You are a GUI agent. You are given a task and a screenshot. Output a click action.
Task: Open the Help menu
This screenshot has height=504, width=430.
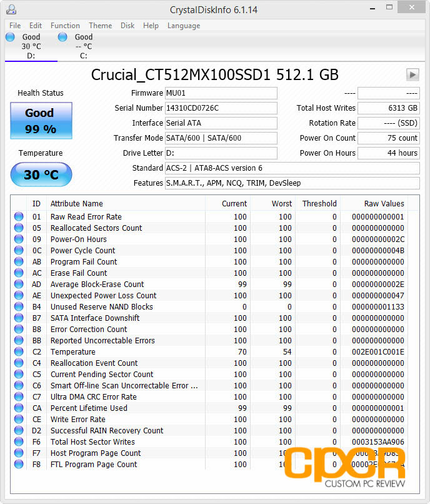point(151,26)
